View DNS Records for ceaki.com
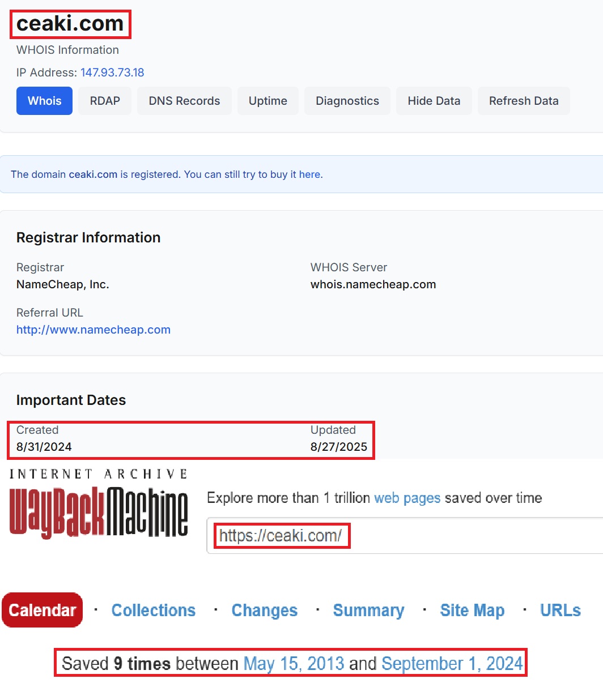This screenshot has width=603, height=700. click(x=184, y=101)
